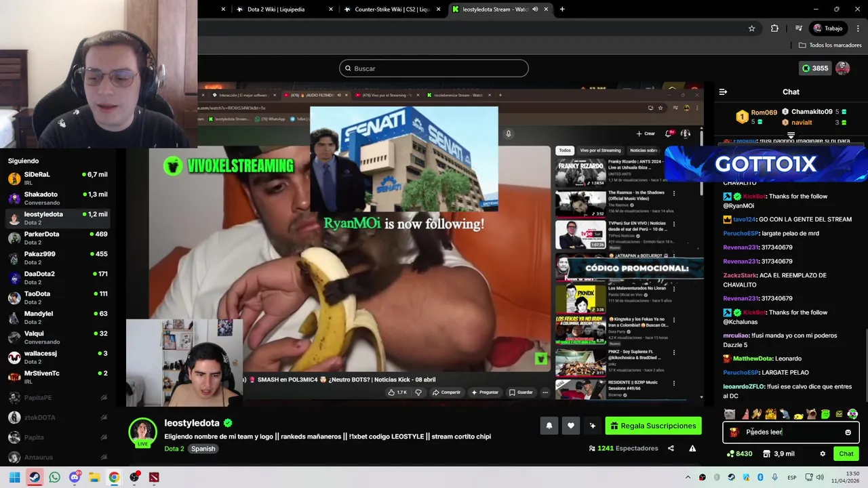Click in the chat message input field

click(x=791, y=432)
